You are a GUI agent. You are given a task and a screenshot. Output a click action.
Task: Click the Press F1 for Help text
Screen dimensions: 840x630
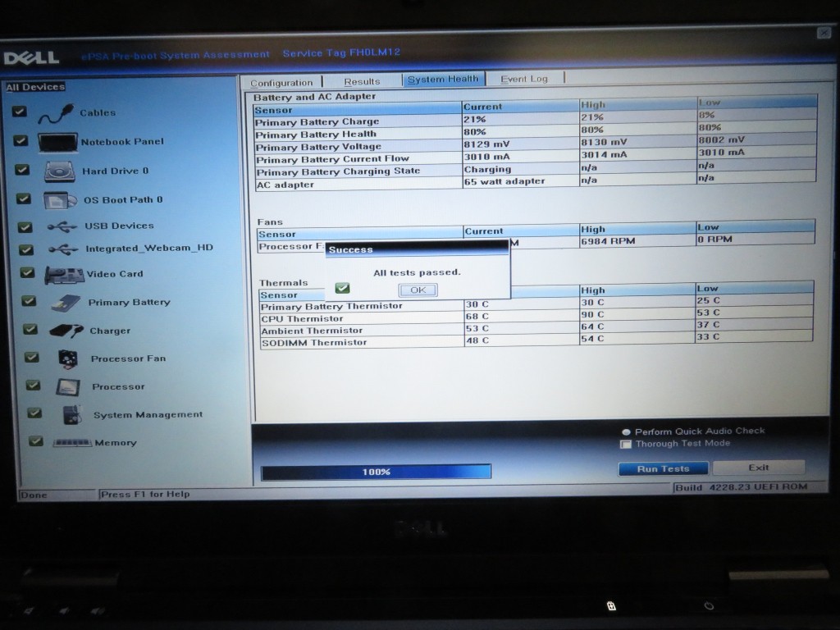click(145, 494)
